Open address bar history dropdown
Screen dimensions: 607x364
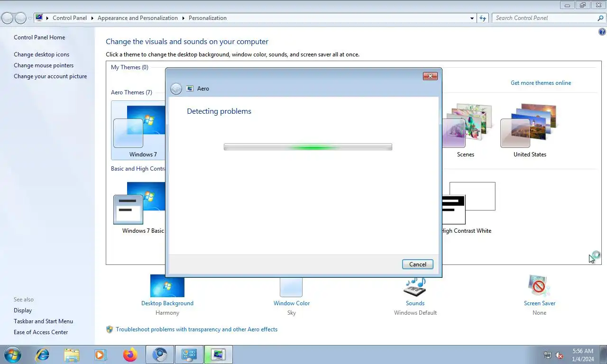click(472, 18)
